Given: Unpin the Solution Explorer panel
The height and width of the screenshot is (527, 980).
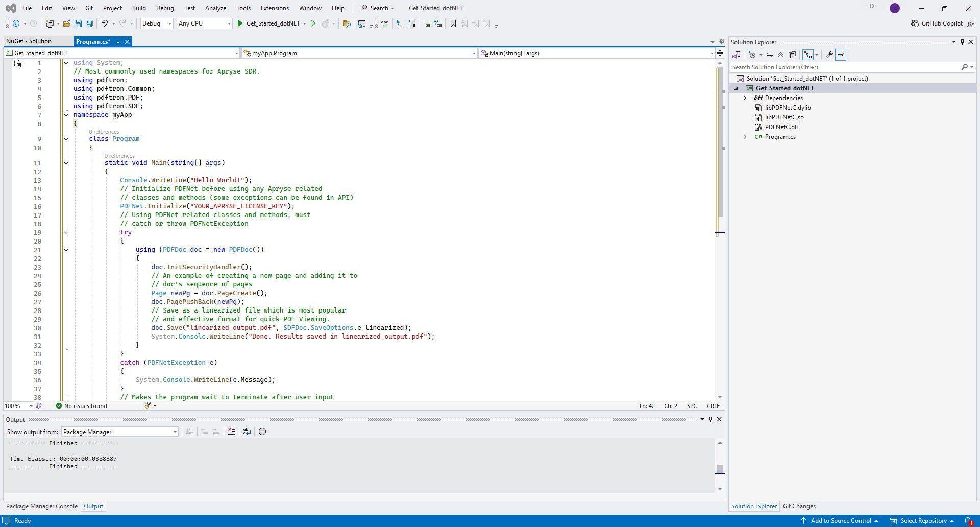Looking at the screenshot, I should coord(962,42).
